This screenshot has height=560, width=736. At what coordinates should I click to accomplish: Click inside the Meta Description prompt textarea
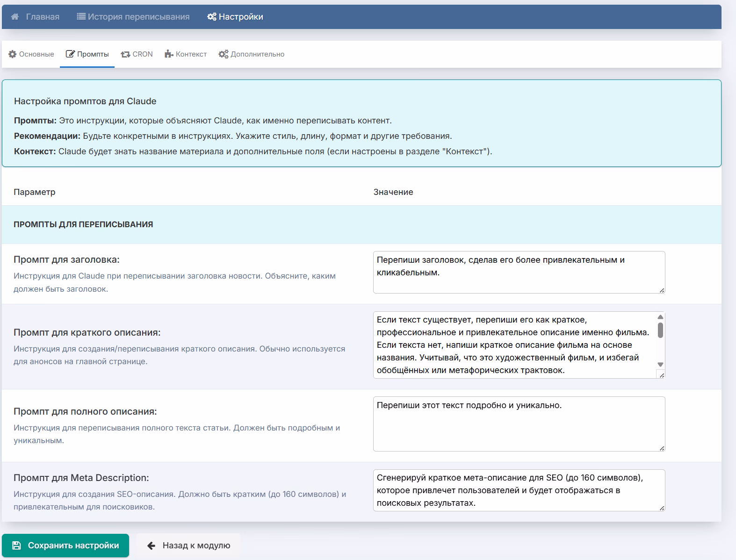pyautogui.click(x=519, y=490)
